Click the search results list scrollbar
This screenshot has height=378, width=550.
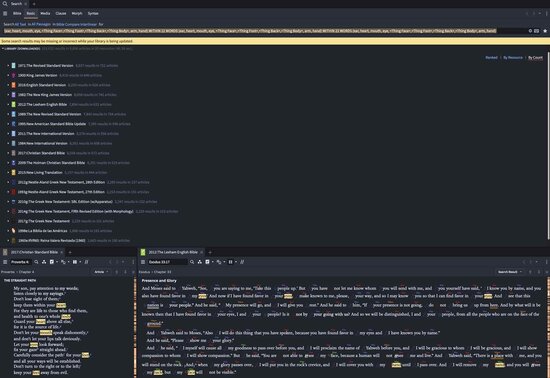pos(548,146)
